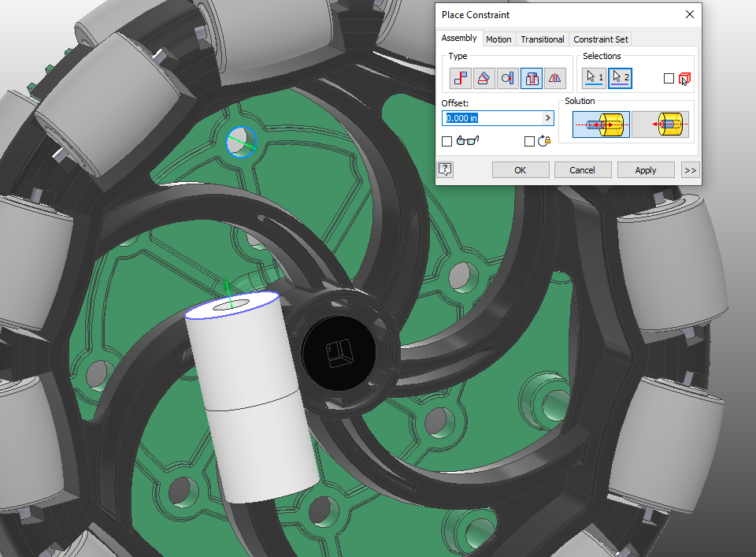Click the black center hub bore
756x557 pixels.
[339, 354]
